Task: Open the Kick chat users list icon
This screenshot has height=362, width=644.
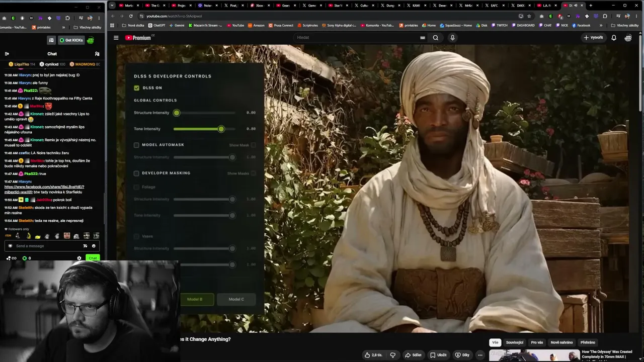Action: [x=97, y=54]
